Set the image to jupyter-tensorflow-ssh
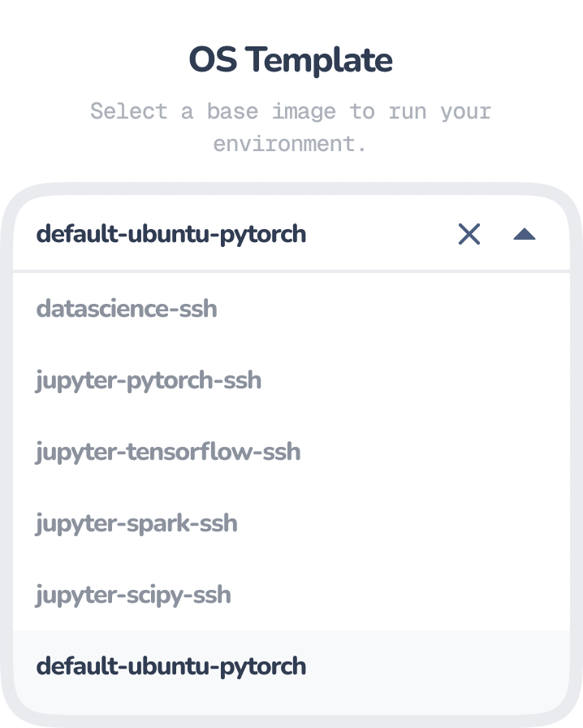The width and height of the screenshot is (583, 728). pyautogui.click(x=168, y=452)
